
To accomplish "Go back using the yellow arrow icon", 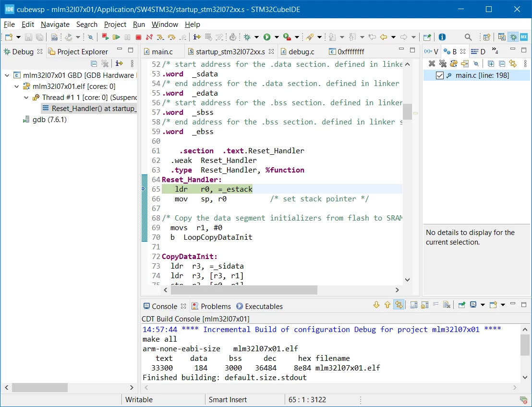I will coord(383,37).
